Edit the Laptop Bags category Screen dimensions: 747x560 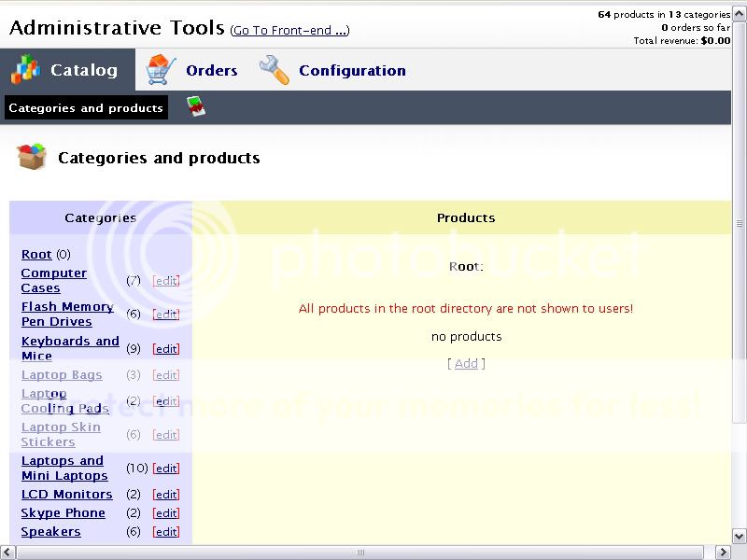coord(166,375)
